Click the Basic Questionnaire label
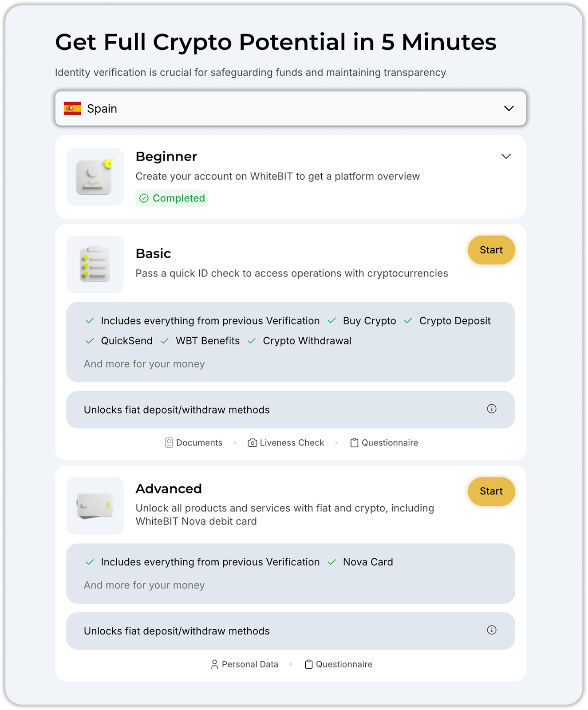588x710 pixels. [x=390, y=443]
